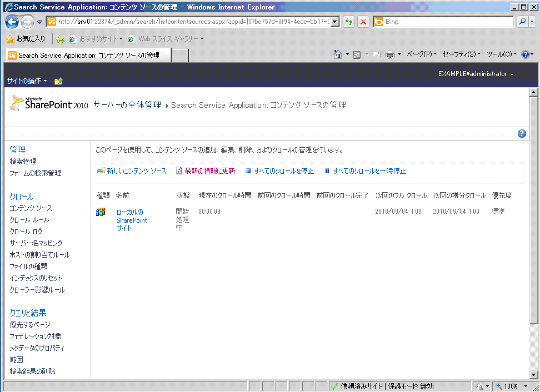This screenshot has height=392, width=540.
Task: Click the refresh page icon beside 最新の情報に更新
Action: (179, 170)
